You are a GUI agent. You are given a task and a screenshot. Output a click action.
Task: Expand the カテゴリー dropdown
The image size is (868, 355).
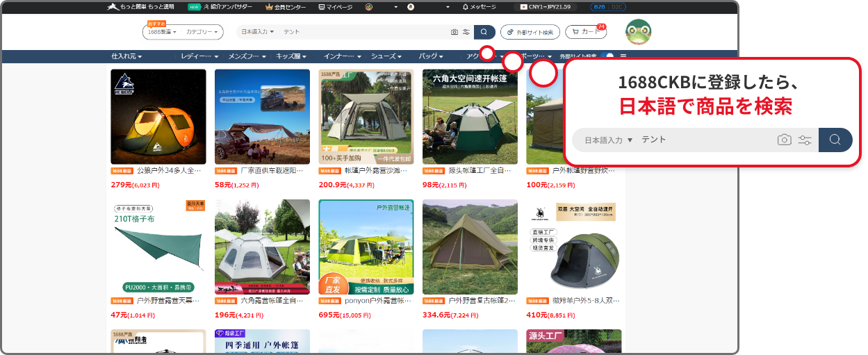pos(202,32)
